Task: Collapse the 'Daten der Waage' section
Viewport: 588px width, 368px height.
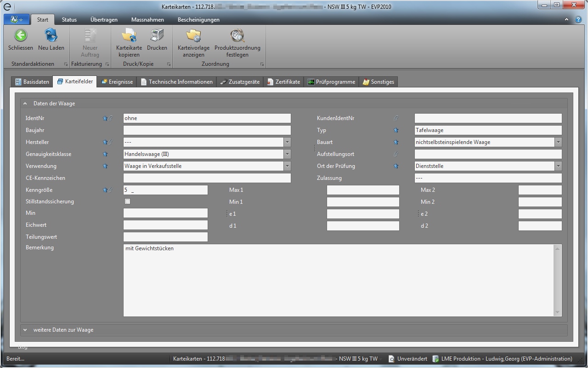Action: click(x=25, y=103)
